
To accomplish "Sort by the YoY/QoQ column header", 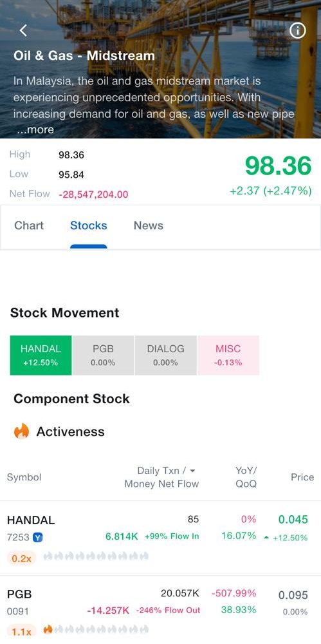I will click(246, 477).
